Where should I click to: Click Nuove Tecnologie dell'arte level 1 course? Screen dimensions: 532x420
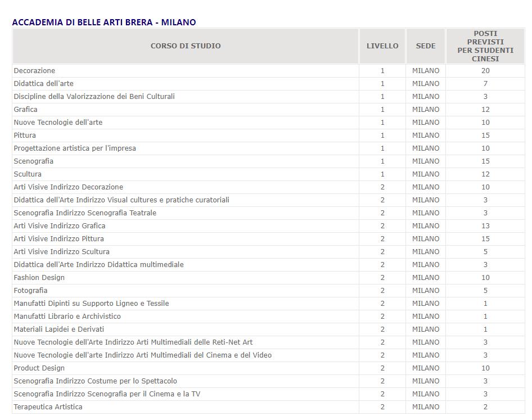tap(58, 123)
